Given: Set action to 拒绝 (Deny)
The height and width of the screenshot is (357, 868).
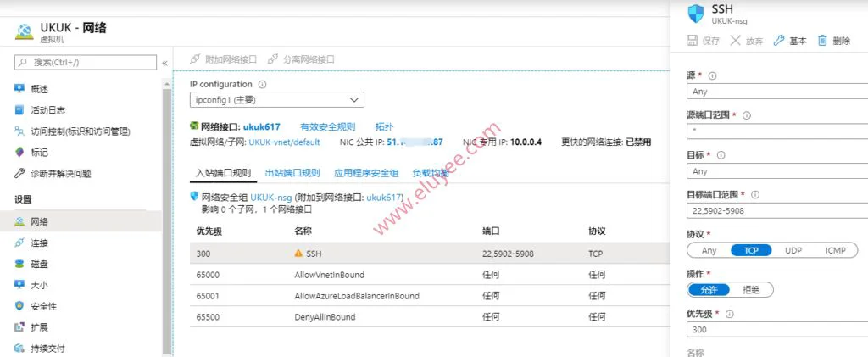Looking at the screenshot, I should pyautogui.click(x=751, y=290).
